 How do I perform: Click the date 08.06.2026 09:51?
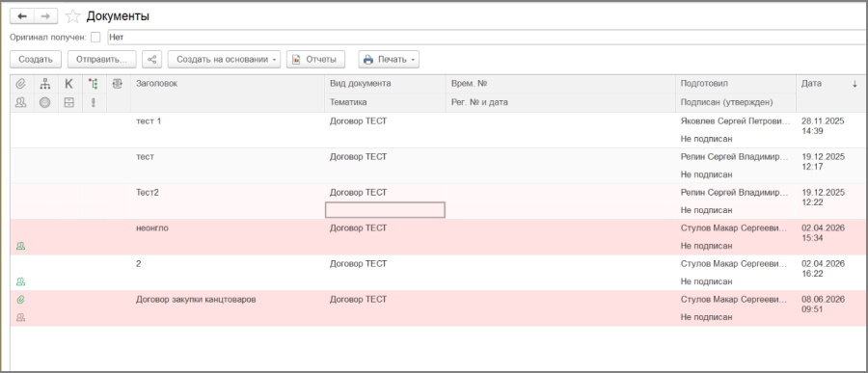point(824,305)
